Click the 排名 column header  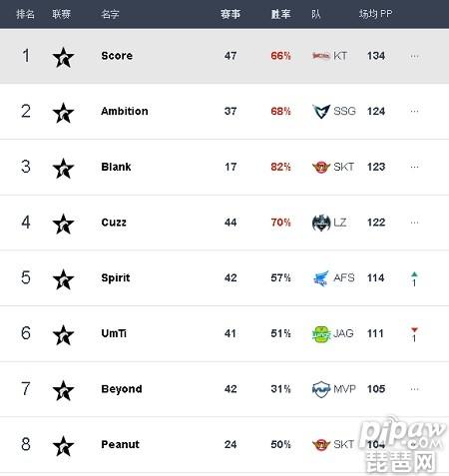coord(25,14)
